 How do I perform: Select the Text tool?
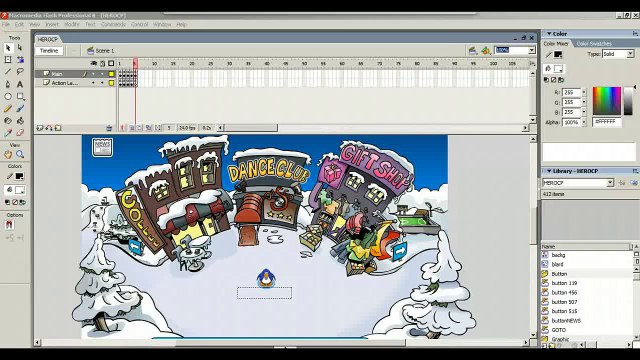(20, 84)
